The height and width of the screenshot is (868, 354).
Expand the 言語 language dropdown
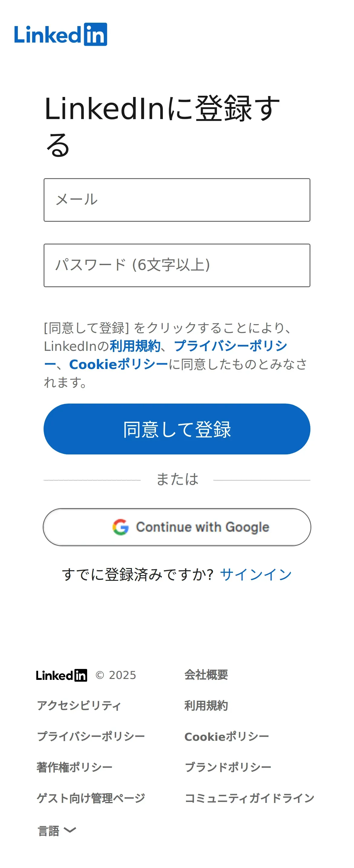tap(57, 831)
